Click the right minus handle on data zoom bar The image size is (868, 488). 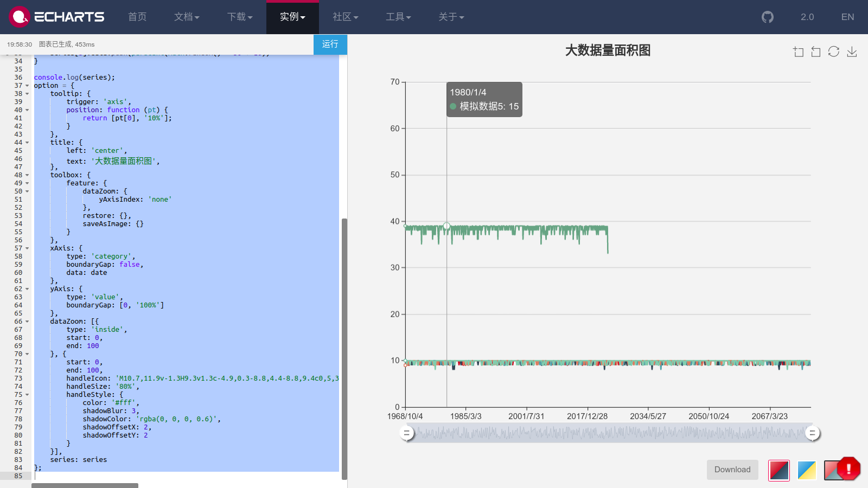pos(812,433)
